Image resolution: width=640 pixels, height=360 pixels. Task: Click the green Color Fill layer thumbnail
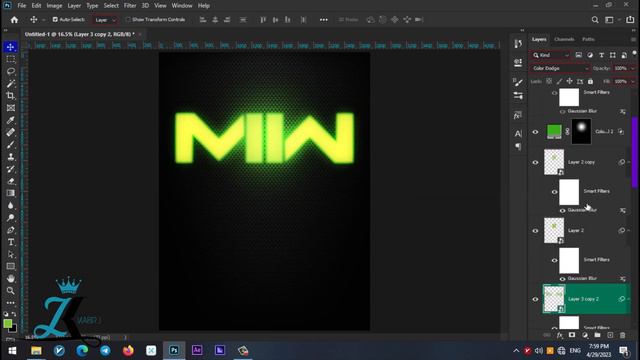[554, 132]
